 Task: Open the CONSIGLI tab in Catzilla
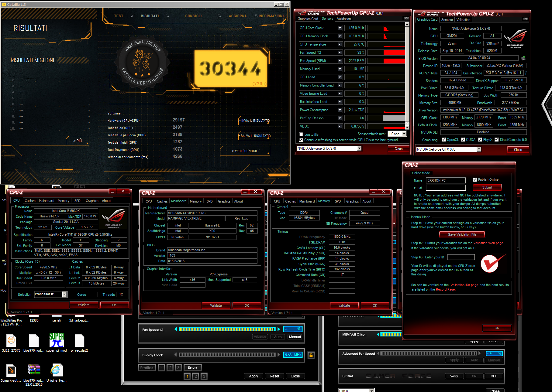(193, 16)
